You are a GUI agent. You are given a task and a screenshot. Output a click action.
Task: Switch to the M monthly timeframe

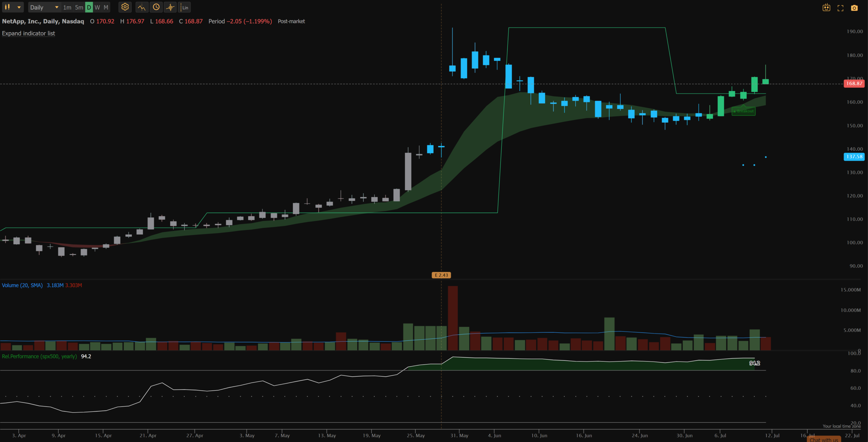click(106, 7)
